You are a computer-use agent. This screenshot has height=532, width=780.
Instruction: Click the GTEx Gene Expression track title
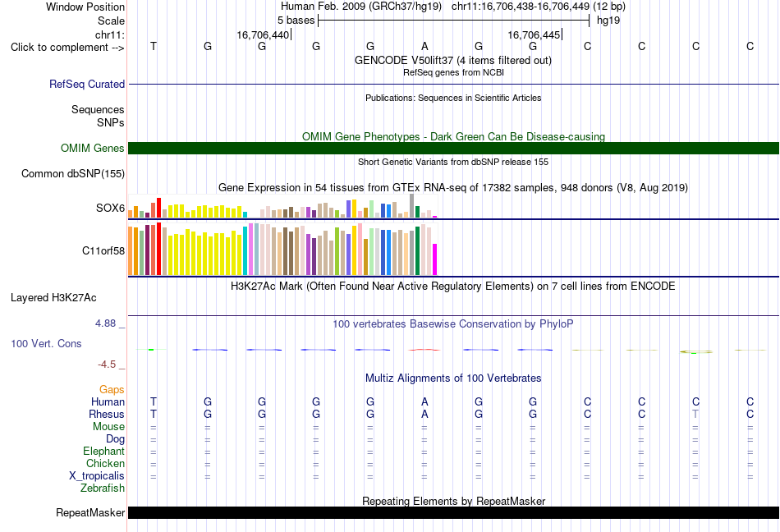(453, 188)
